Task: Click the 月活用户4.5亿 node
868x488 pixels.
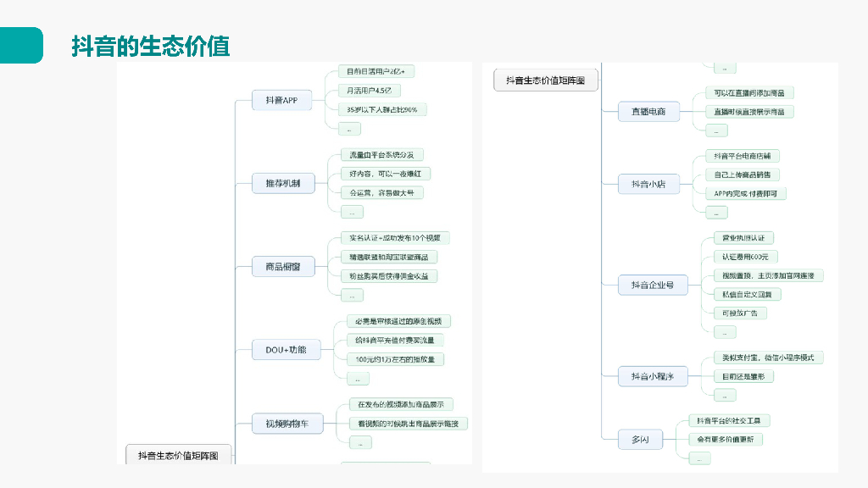Action: click(x=370, y=90)
